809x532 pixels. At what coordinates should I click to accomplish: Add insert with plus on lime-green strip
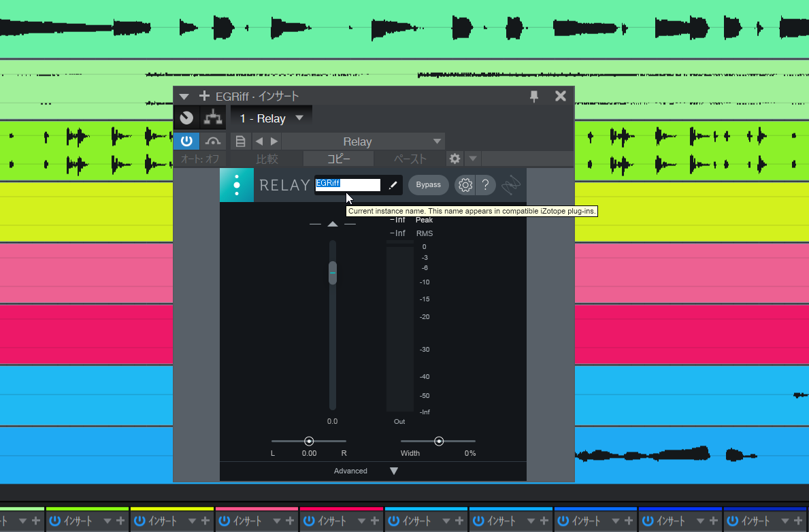pyautogui.click(x=120, y=520)
